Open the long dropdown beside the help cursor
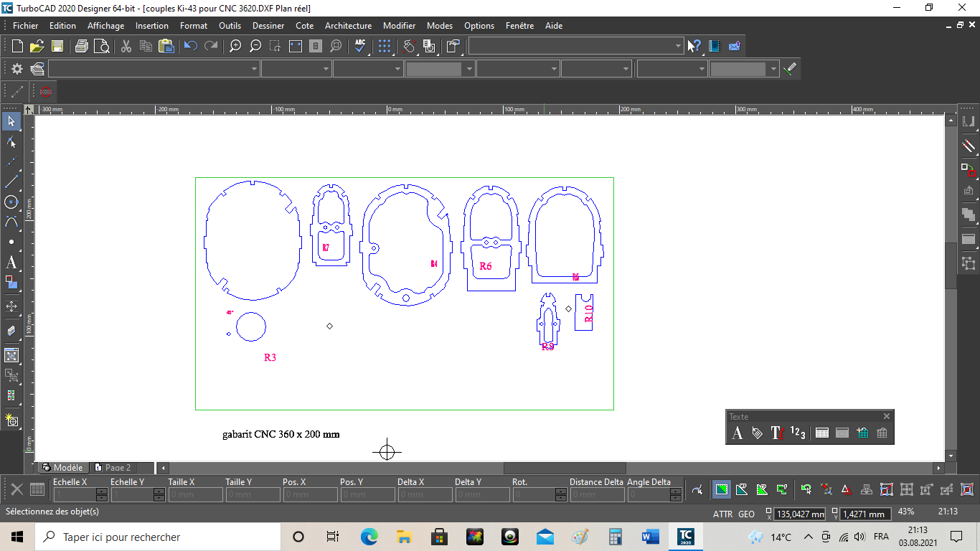The height and width of the screenshot is (551, 980). coord(678,46)
